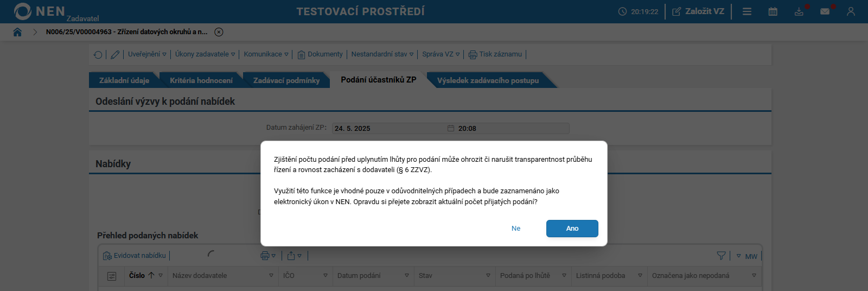Open the column settings icon in table header
Image resolution: width=868 pixels, height=291 pixels.
(x=112, y=276)
